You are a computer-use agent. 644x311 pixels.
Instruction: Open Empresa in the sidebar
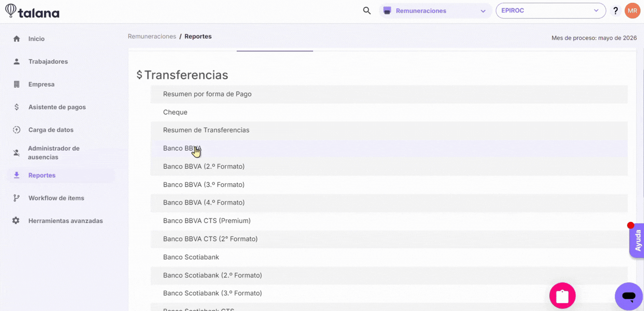(42, 84)
